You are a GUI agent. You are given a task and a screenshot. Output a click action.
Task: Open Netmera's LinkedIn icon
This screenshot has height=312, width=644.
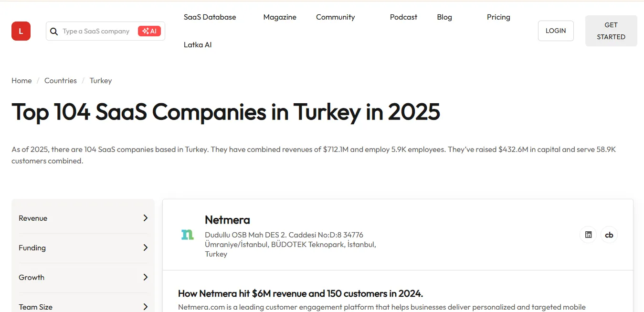point(588,235)
